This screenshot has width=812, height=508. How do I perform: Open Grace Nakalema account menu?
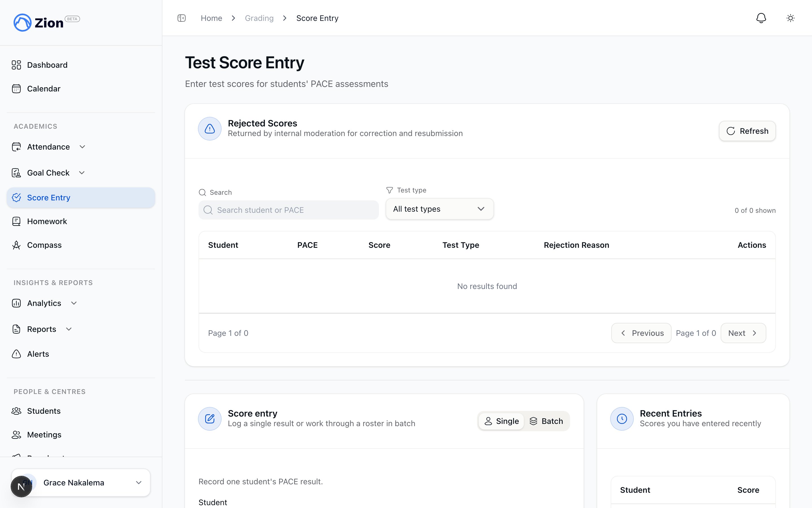point(81,483)
